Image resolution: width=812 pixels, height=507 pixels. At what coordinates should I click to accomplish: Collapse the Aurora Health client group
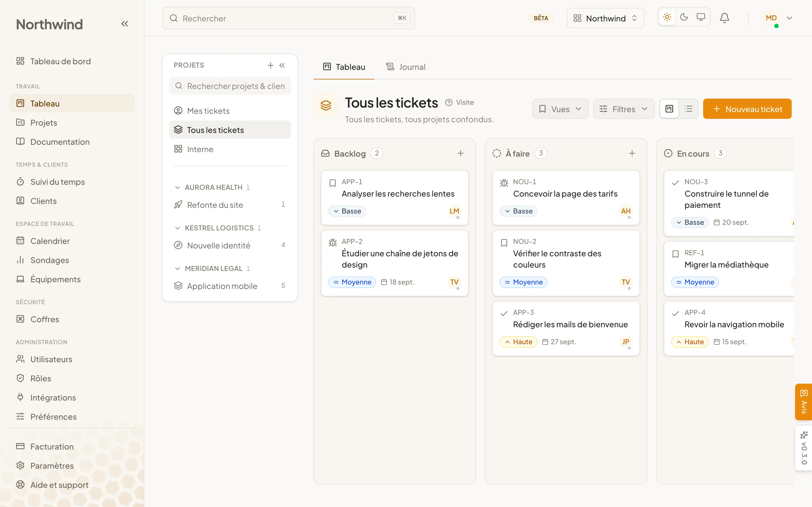coord(178,187)
